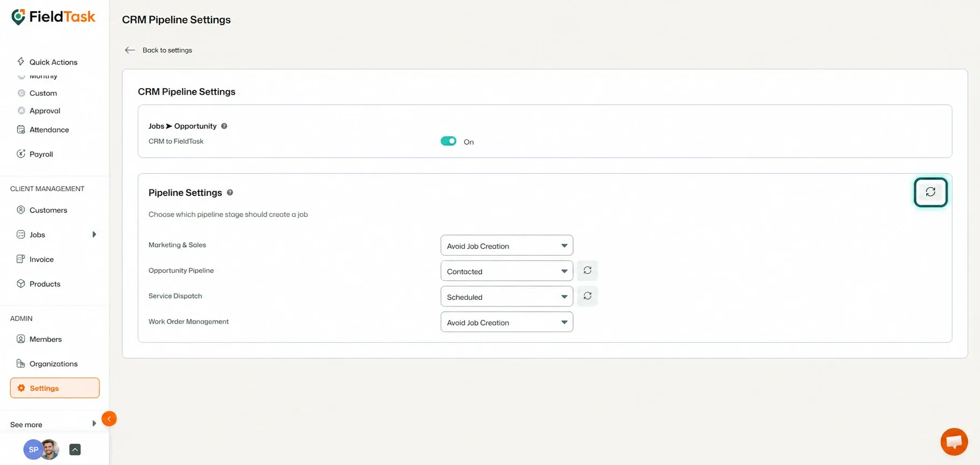Show help for Jobs Opportunity
The width and height of the screenshot is (980, 465).
pos(224,126)
